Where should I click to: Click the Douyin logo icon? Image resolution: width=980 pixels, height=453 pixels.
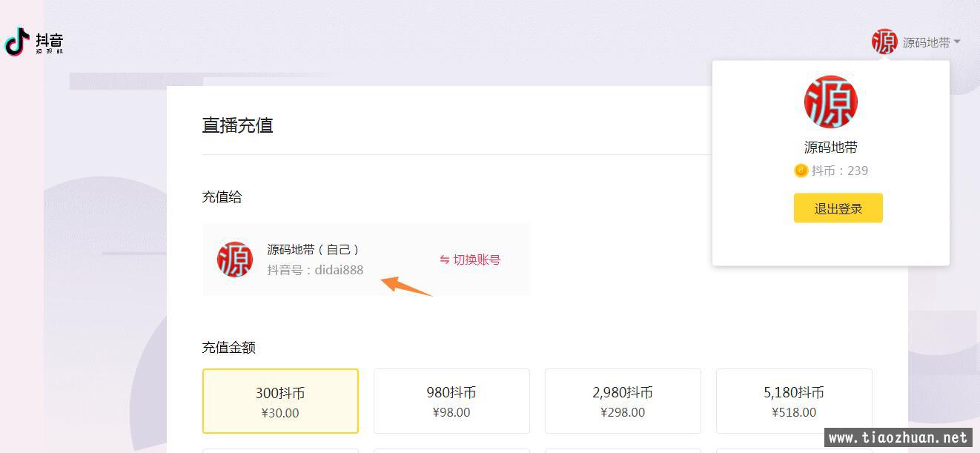point(17,42)
